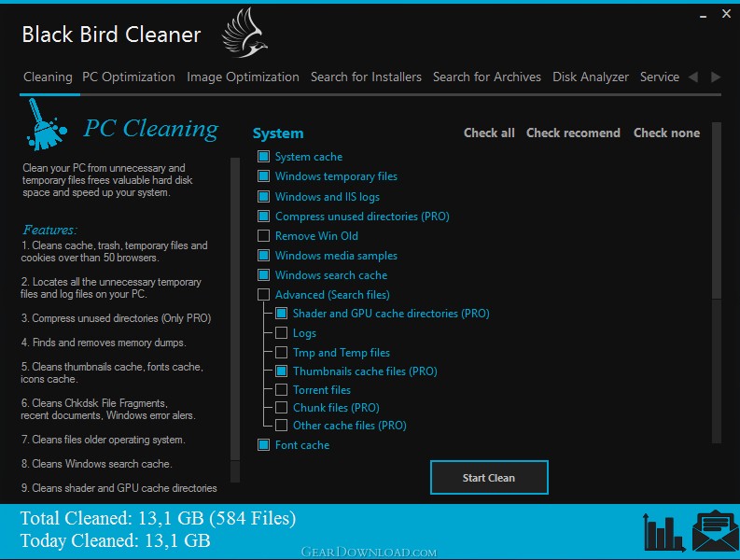
Task: Open the Search for Installers tab
Action: 366,77
